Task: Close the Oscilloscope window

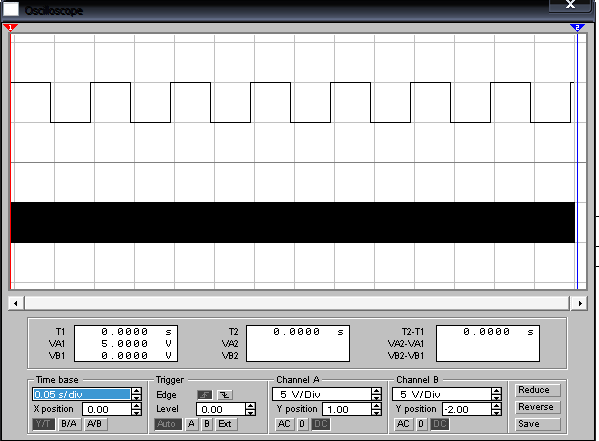Action: point(570,5)
